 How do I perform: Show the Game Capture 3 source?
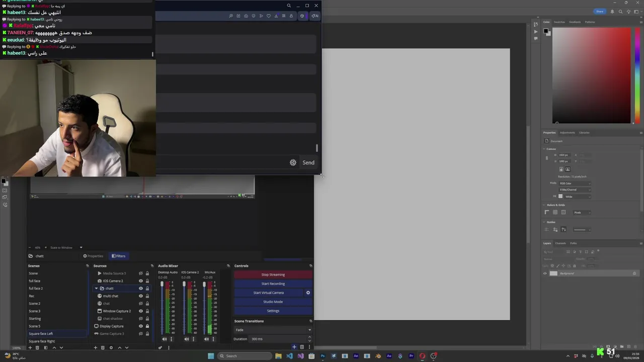(x=141, y=334)
